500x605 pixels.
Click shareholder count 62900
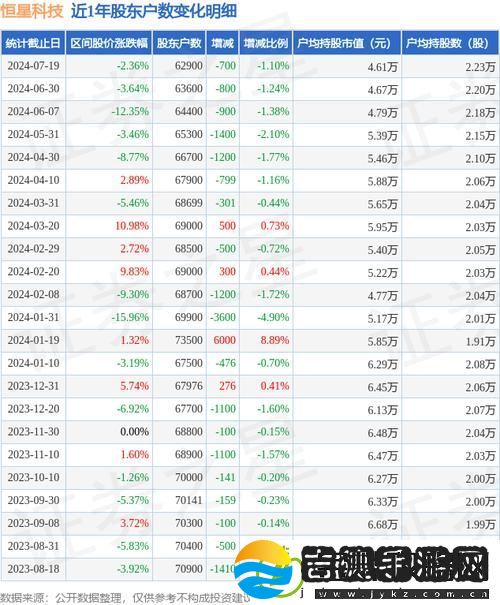coord(189,66)
